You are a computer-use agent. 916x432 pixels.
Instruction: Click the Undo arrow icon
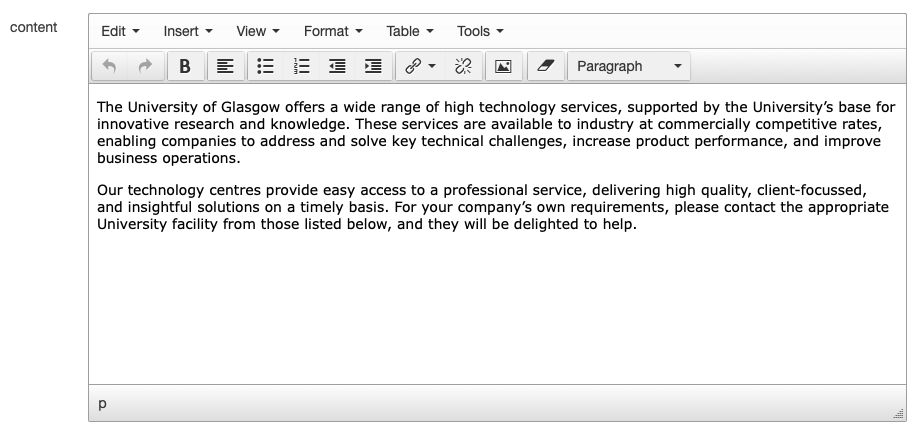click(109, 66)
